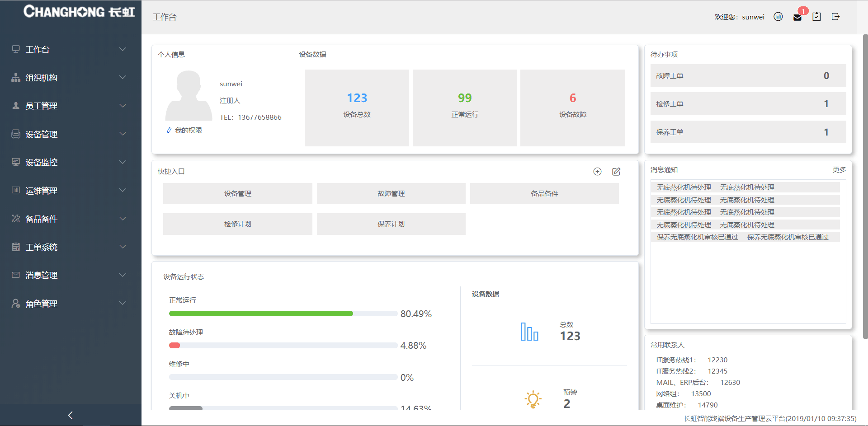Click the 检修计划 quick-access button
The height and width of the screenshot is (426, 868).
click(238, 224)
